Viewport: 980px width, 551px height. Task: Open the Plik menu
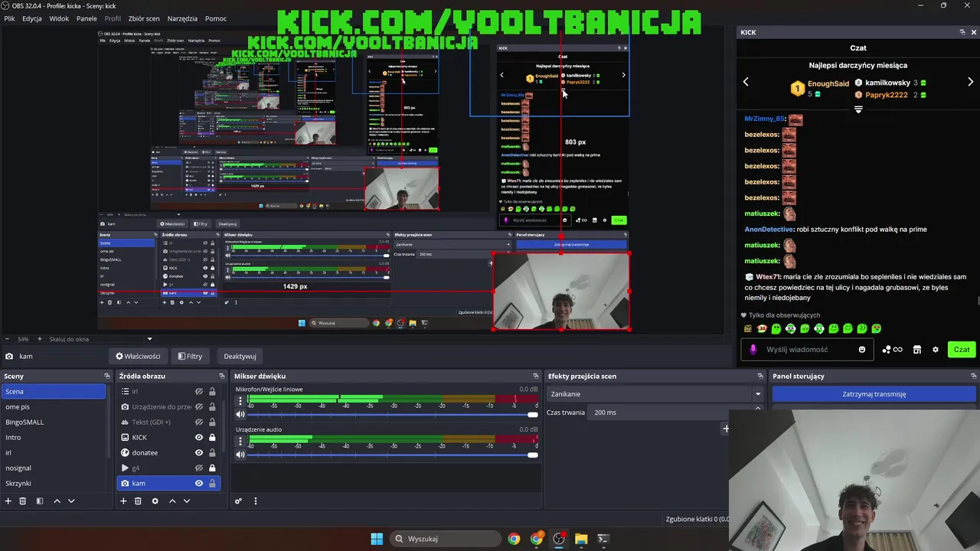9,18
